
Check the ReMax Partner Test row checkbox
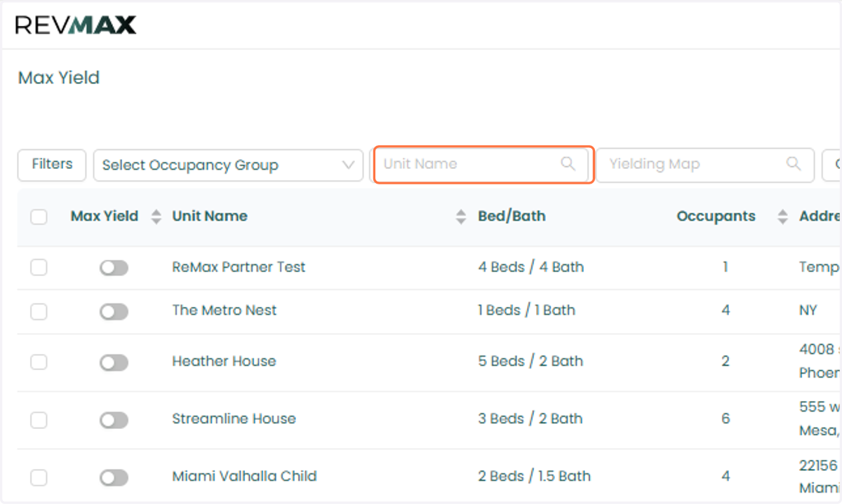pyautogui.click(x=39, y=267)
